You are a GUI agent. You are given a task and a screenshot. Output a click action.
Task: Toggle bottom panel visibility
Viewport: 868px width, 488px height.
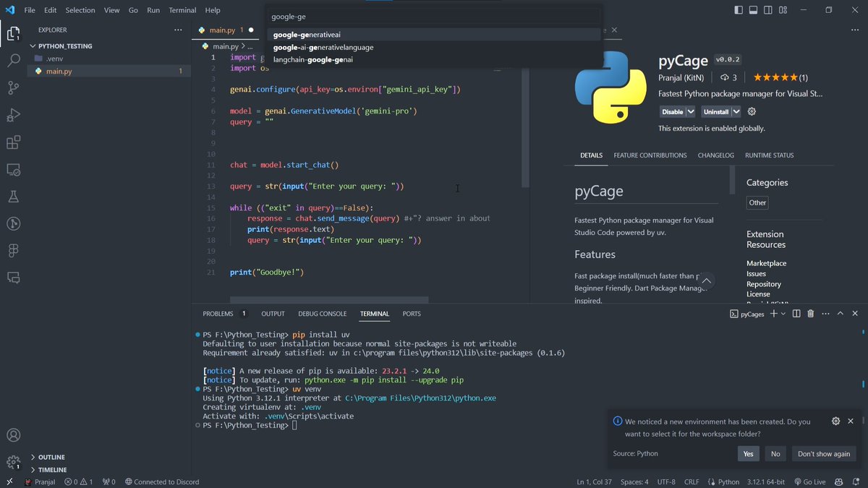[x=753, y=10]
